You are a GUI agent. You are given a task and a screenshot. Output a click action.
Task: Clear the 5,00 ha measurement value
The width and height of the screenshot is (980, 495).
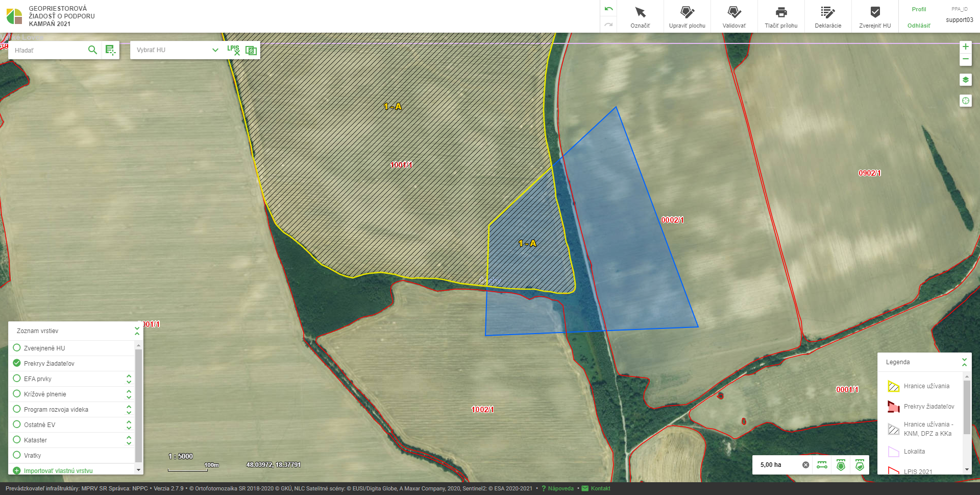tap(805, 465)
